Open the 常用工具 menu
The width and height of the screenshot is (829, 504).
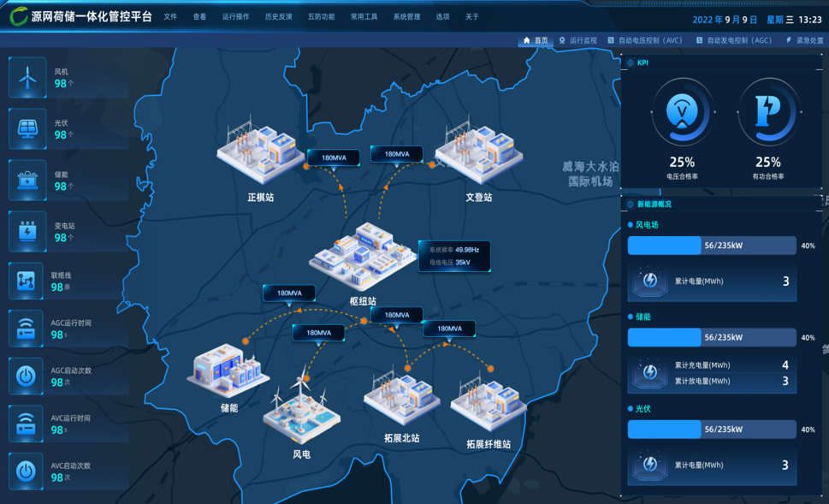(x=364, y=17)
